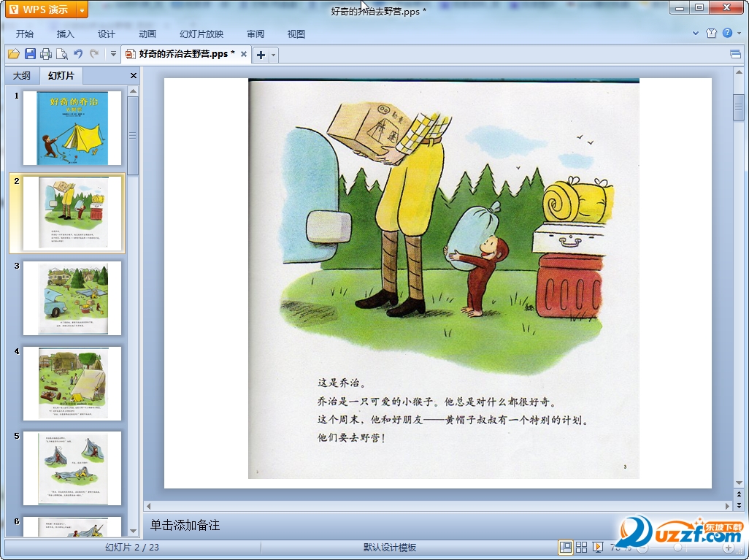Select slide 1 cover thumbnail
This screenshot has width=749, height=560.
(72, 128)
